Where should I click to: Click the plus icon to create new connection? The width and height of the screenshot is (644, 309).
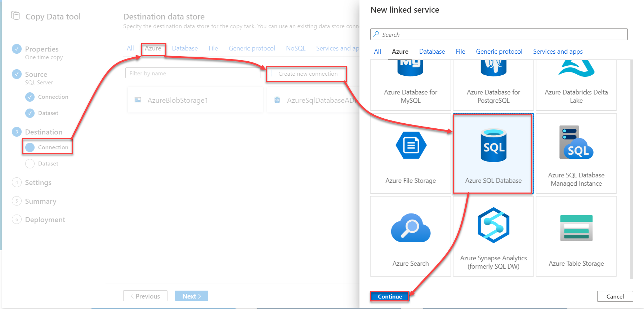[271, 74]
